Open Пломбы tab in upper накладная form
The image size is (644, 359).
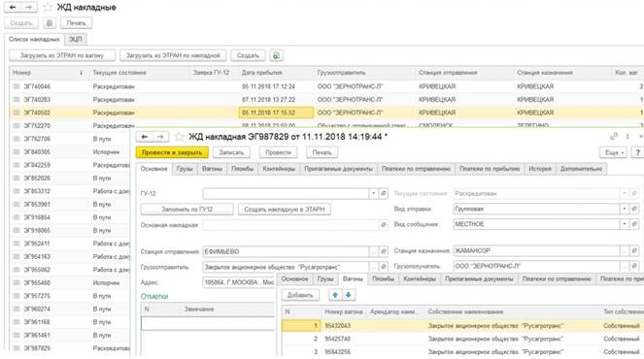[x=242, y=169]
